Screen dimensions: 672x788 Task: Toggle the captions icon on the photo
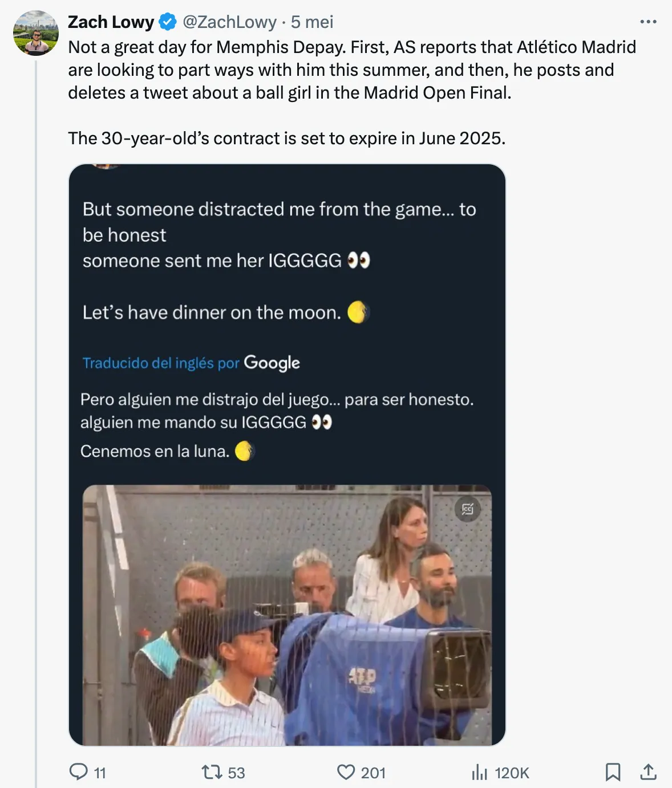pyautogui.click(x=467, y=509)
